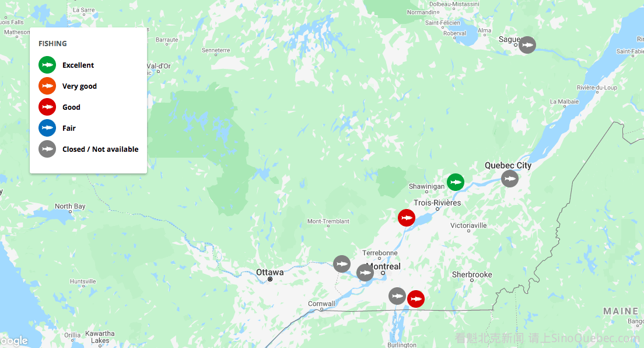The image size is (644, 348).
Task: Select the gray fish marker overlapping the Montreal label
Action: pos(365,273)
